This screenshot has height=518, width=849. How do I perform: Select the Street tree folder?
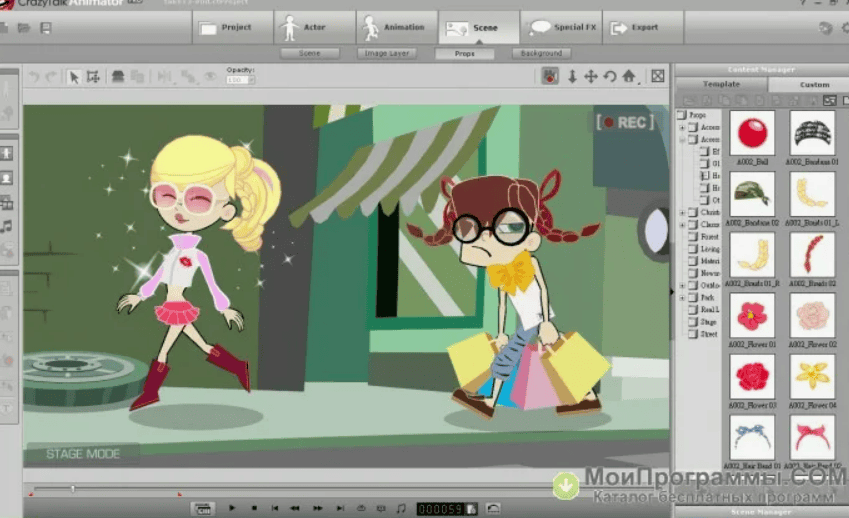tap(703, 334)
